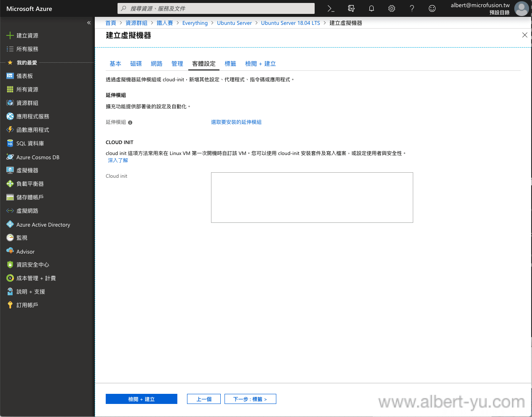Screen dimensions: 532x417
Task: Click the 應用程式服務 icon
Action: [x=10, y=117]
